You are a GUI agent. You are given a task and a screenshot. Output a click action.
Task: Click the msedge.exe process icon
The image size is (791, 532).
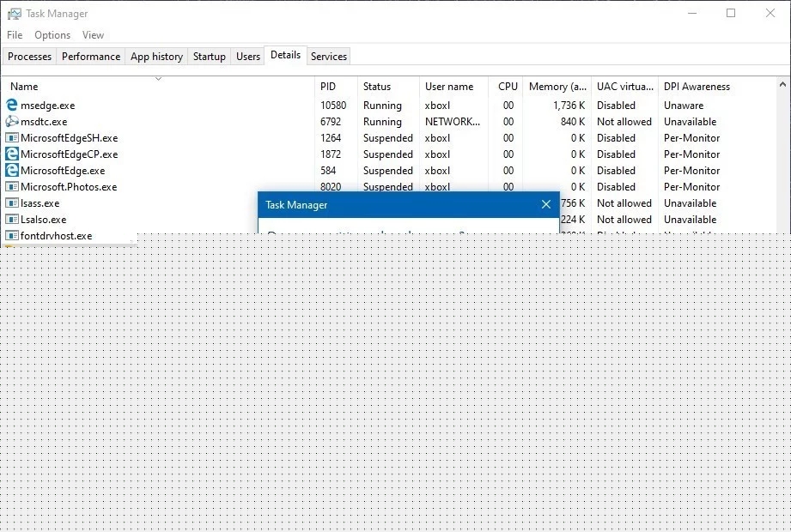[x=12, y=106]
